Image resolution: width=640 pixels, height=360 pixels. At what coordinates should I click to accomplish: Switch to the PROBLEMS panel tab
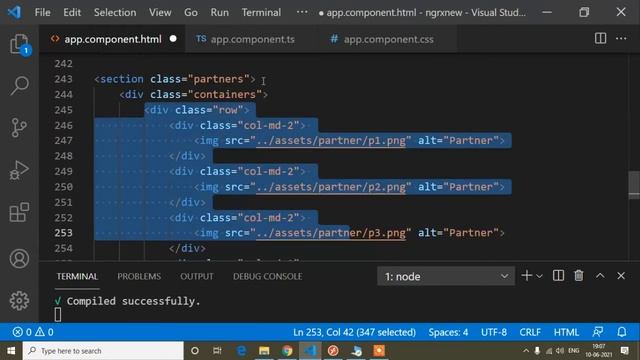[139, 276]
